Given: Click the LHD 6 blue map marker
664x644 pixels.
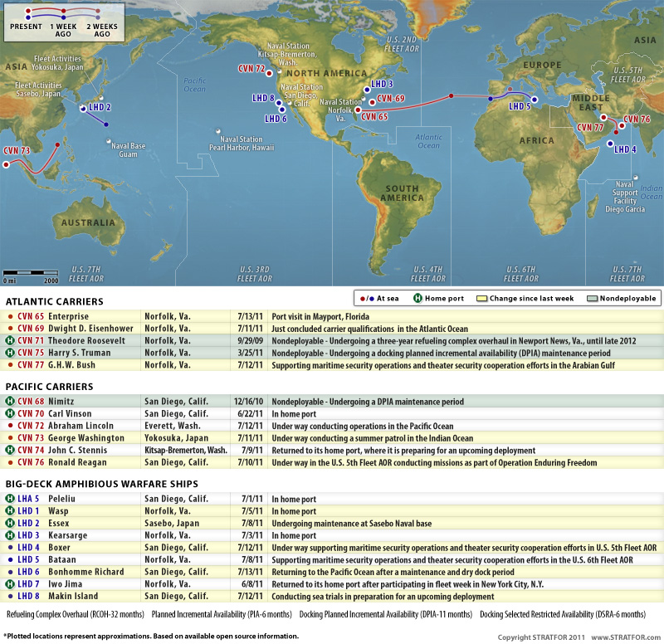Looking at the screenshot, I should click(x=282, y=110).
